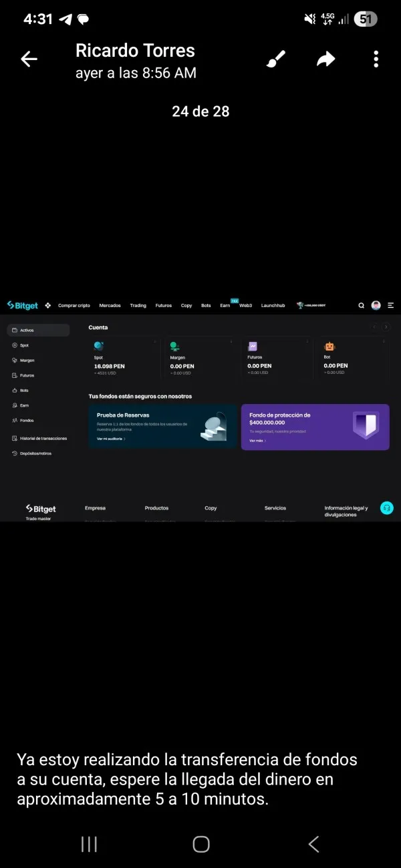Click the Bitget logo in header
Viewport: 401px width, 868px height.
[x=23, y=305]
